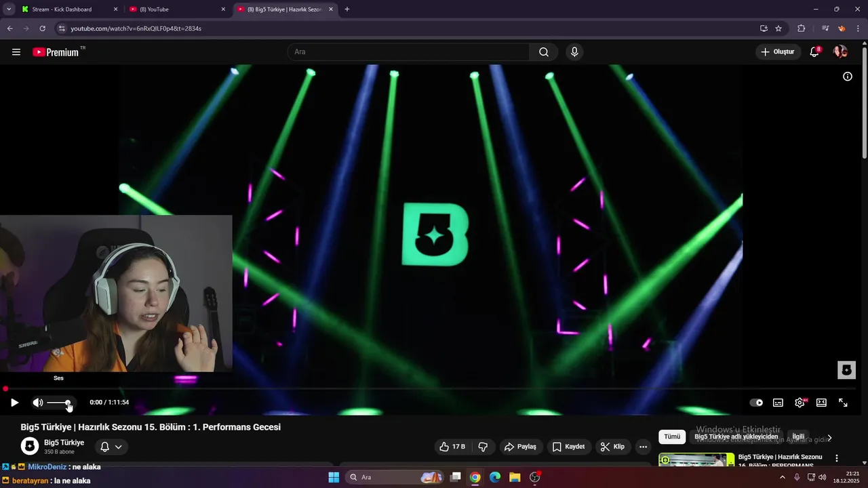Share the video with Paylaş
Image resolution: width=868 pixels, height=488 pixels.
tap(520, 447)
